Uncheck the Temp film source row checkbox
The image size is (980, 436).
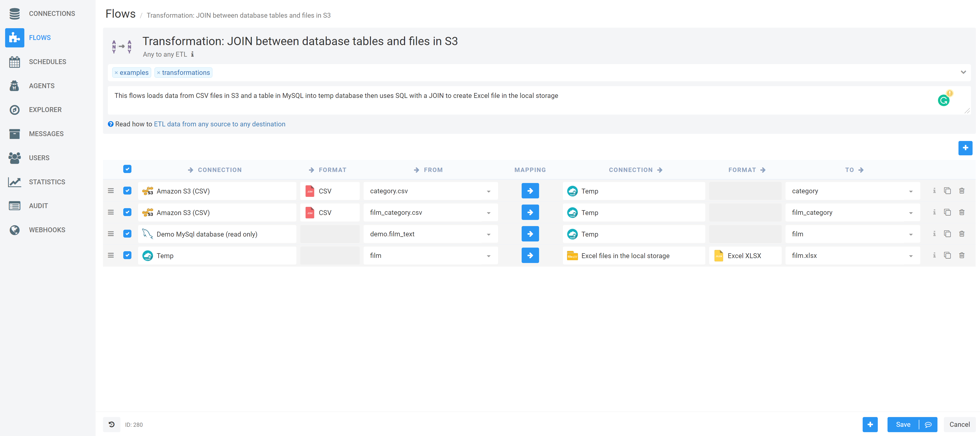point(127,255)
